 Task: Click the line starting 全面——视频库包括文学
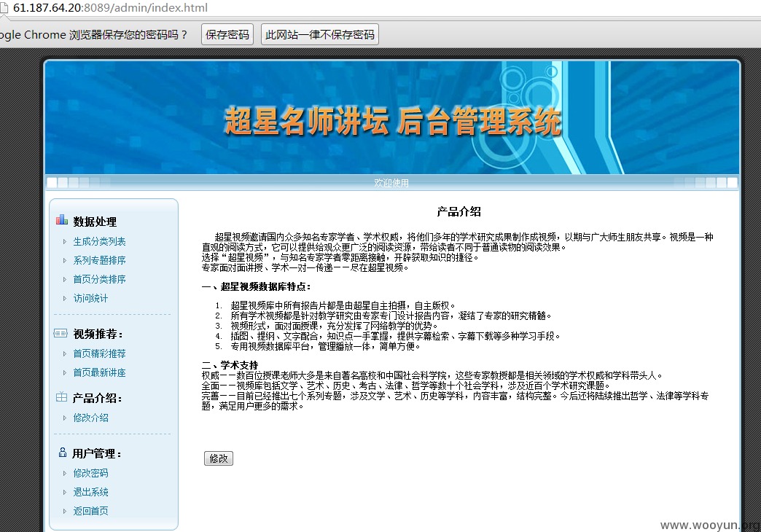406,386
